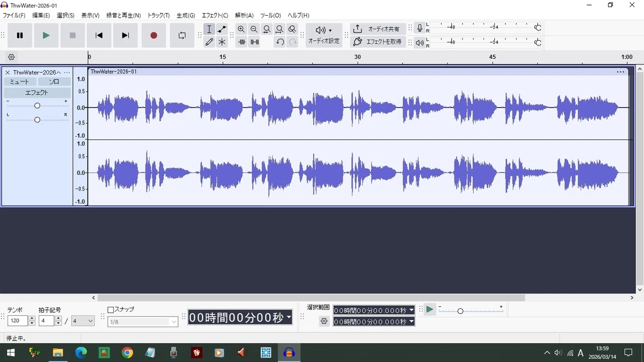
Task: Click the Stop transport button
Action: coord(72,35)
